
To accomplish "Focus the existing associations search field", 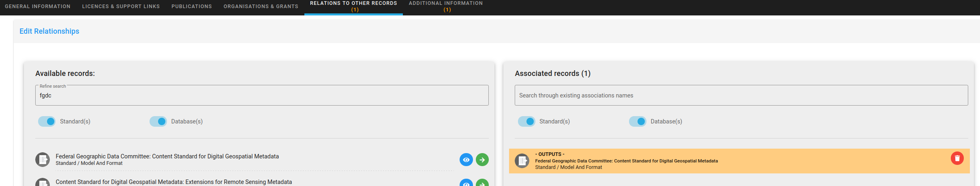I will tap(741, 95).
